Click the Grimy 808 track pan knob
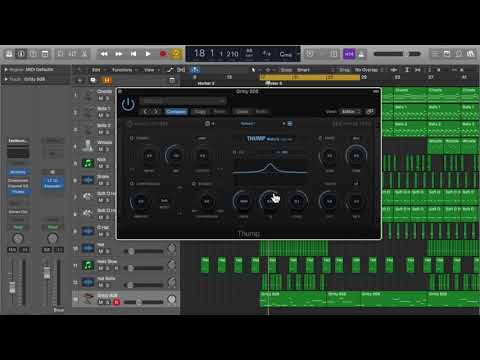 (172, 299)
